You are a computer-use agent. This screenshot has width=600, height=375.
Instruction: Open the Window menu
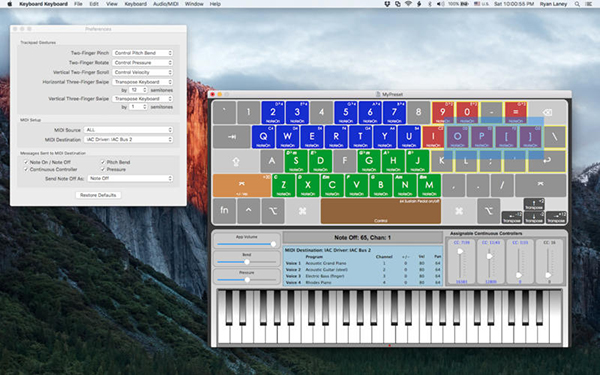coord(194,4)
